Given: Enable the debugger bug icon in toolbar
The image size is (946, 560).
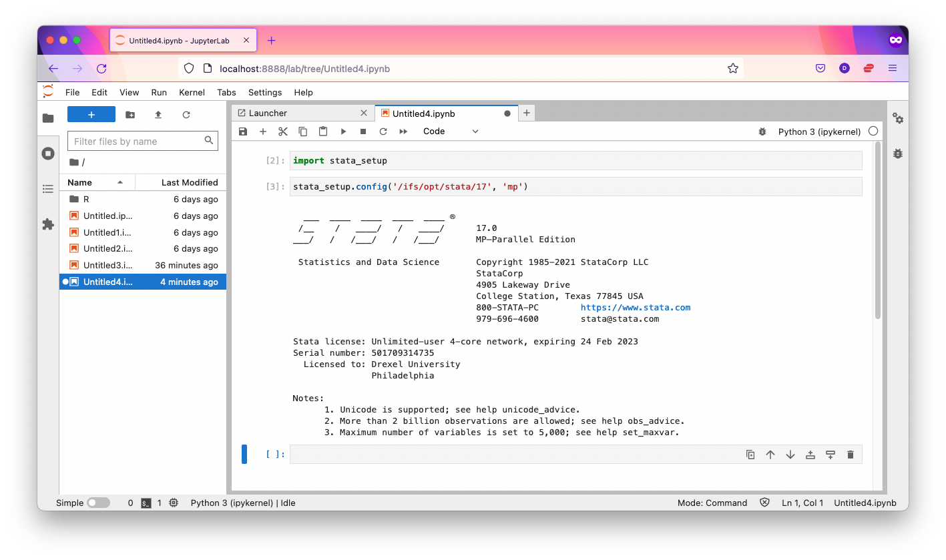Looking at the screenshot, I should click(762, 131).
